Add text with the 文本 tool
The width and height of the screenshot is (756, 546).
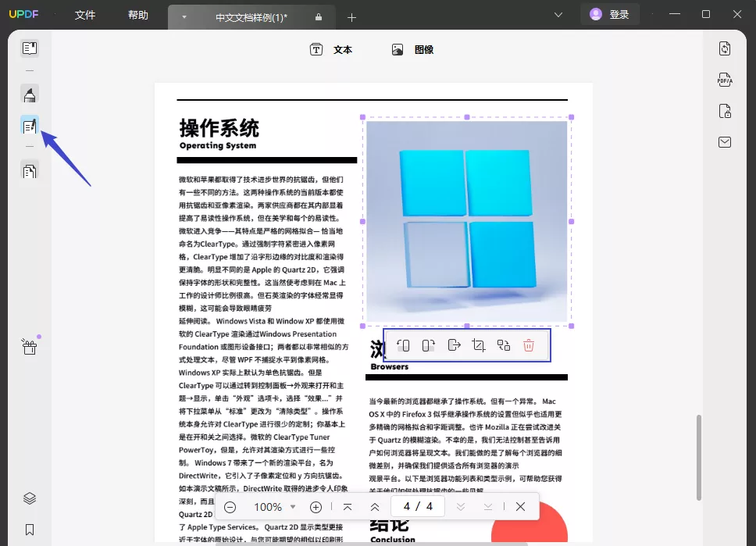coord(331,50)
